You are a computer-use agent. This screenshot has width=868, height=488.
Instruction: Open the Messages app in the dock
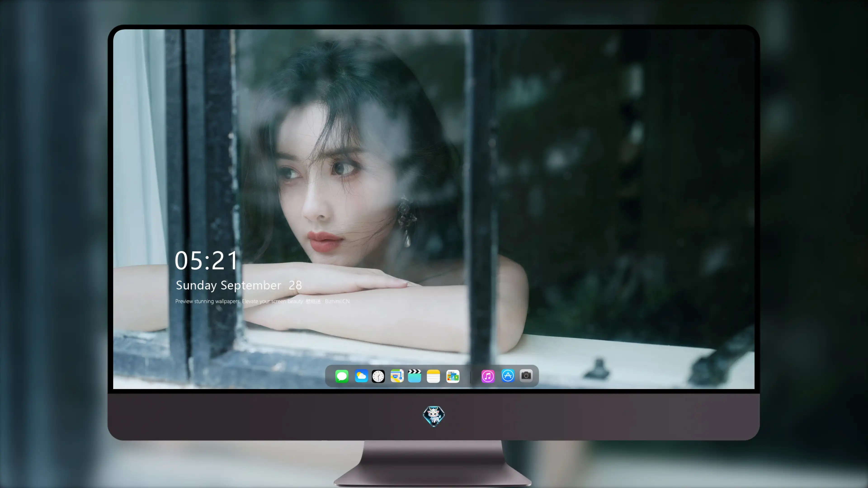click(342, 376)
